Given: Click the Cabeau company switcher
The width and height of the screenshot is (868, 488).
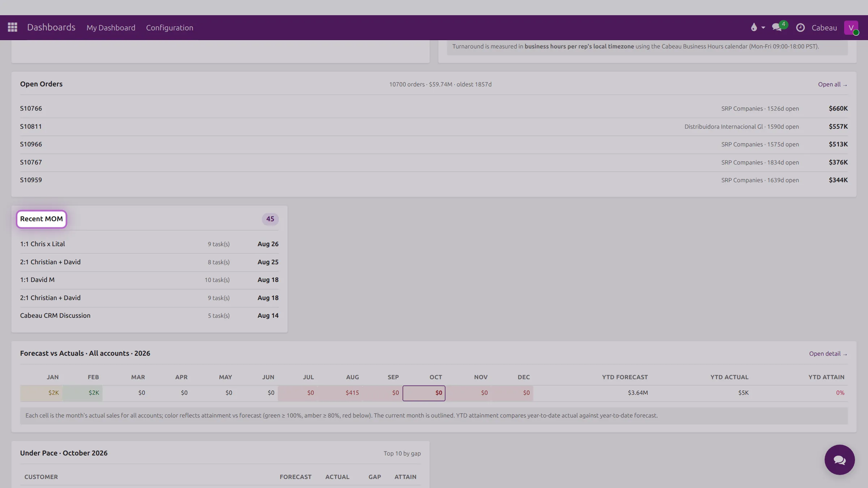Looking at the screenshot, I should [x=824, y=28].
